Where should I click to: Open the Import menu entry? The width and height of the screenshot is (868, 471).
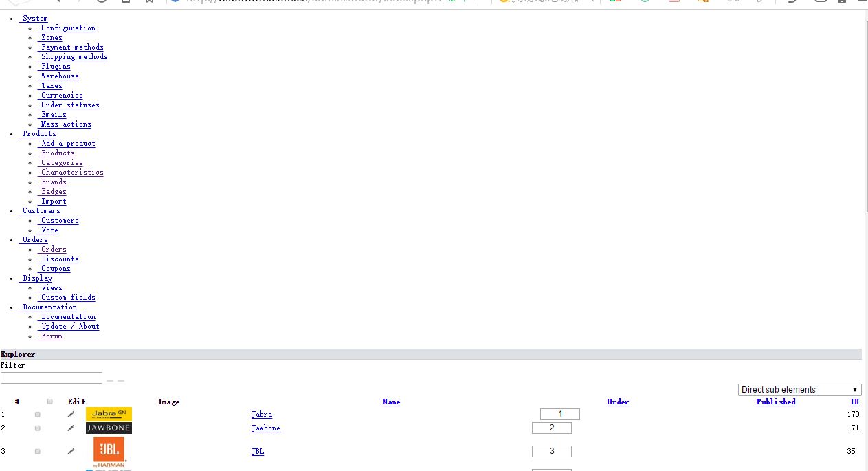click(x=52, y=201)
